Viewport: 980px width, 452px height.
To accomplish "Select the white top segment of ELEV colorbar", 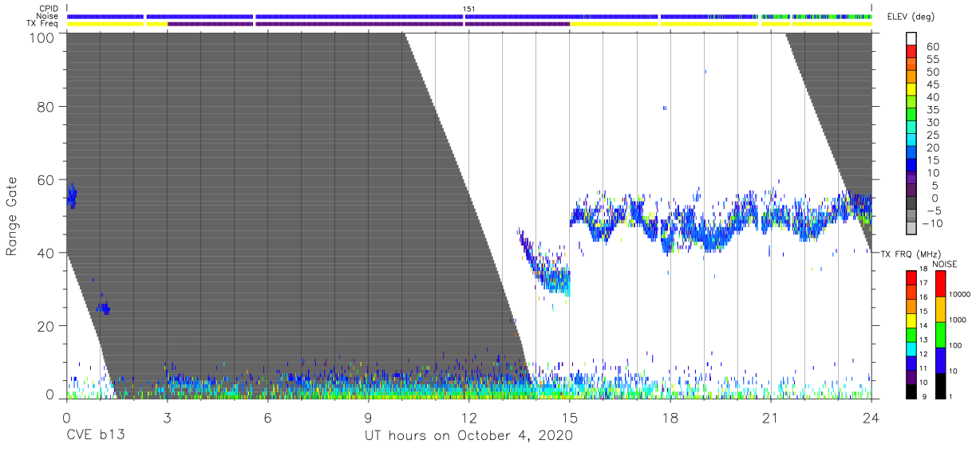I will (x=913, y=40).
